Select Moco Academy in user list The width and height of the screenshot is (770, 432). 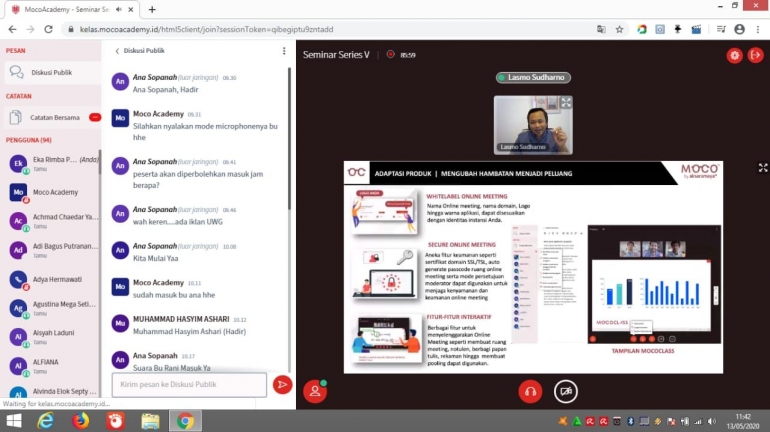(52, 192)
